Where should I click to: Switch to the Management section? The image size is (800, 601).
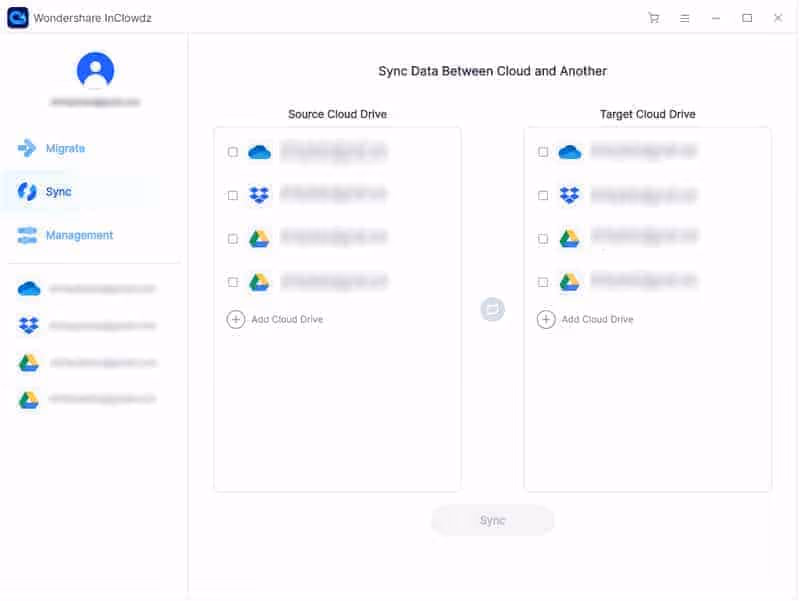pos(79,235)
